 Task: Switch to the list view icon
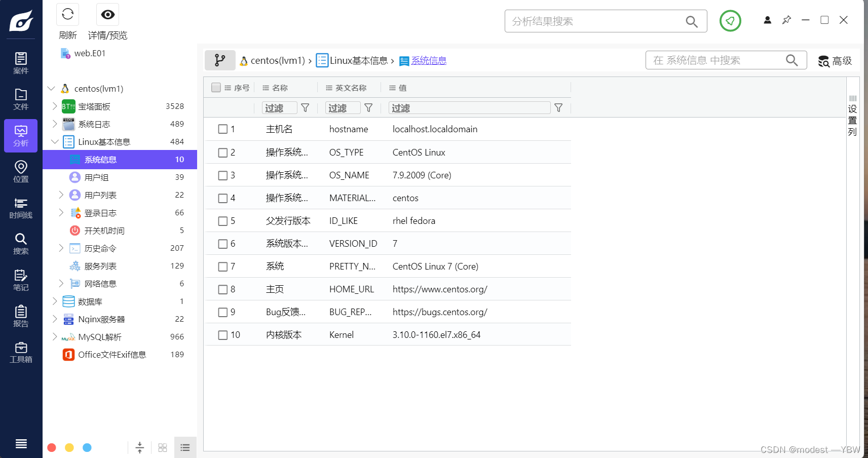[x=185, y=447]
